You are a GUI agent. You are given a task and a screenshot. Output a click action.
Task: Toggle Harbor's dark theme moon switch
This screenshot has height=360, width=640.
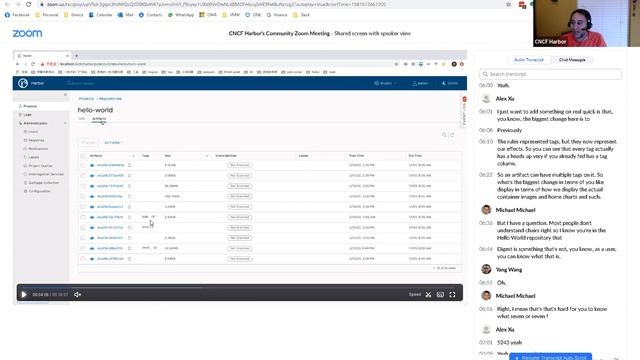[450, 83]
